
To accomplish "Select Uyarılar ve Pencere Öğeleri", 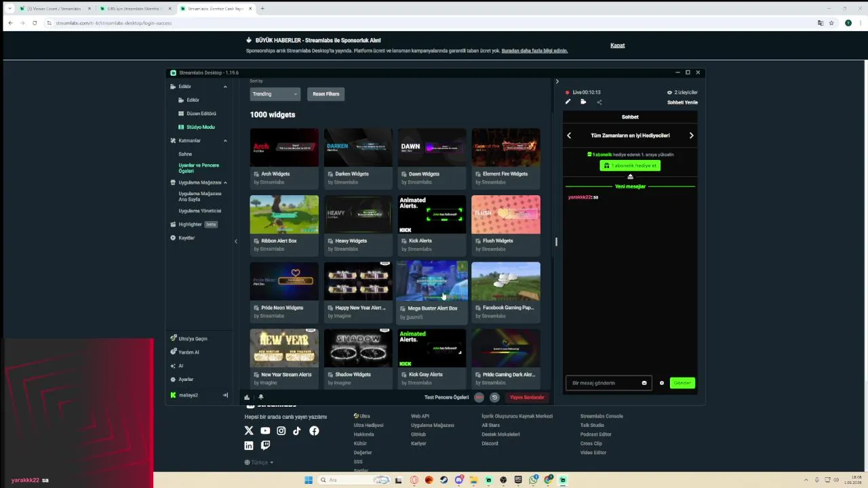I will point(199,168).
